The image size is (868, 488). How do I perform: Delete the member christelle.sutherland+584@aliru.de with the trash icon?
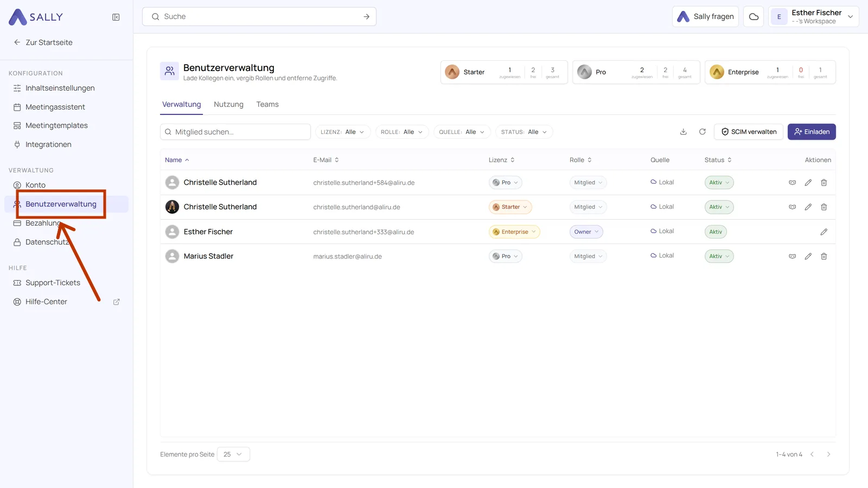point(824,183)
